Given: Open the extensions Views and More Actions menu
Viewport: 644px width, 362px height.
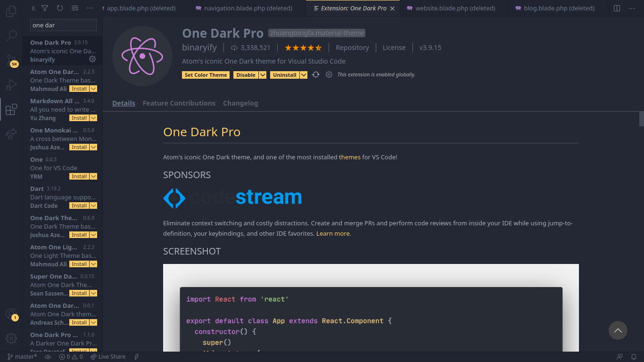Looking at the screenshot, I should (90, 8).
